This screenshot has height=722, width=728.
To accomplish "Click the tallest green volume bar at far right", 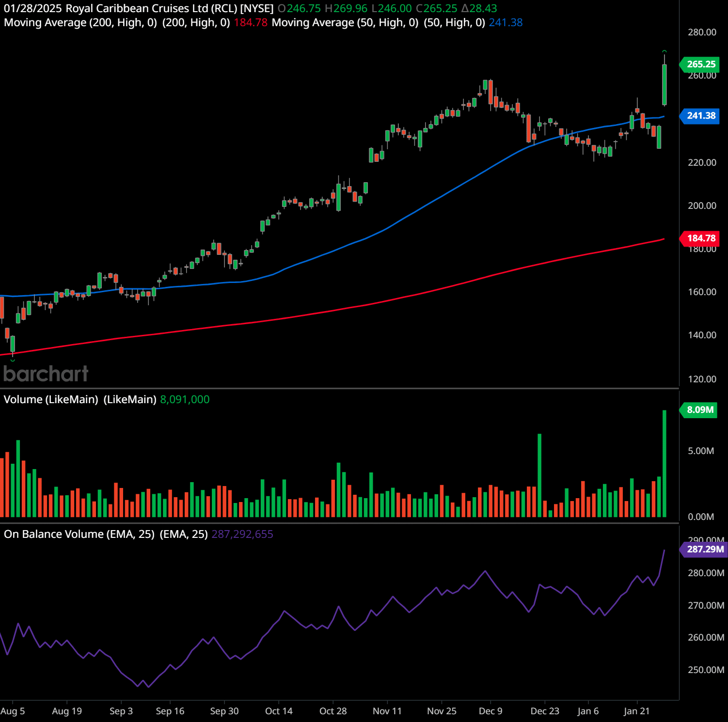I will point(665,464).
